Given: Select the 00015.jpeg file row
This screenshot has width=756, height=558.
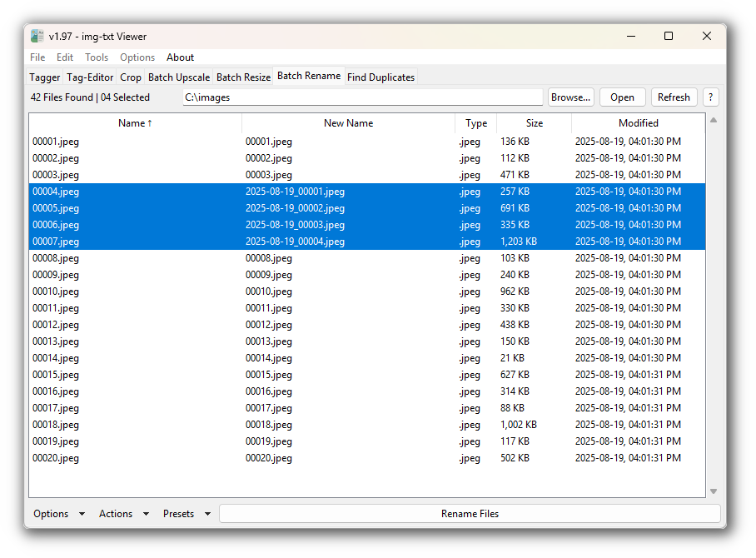Looking at the screenshot, I should click(367, 375).
